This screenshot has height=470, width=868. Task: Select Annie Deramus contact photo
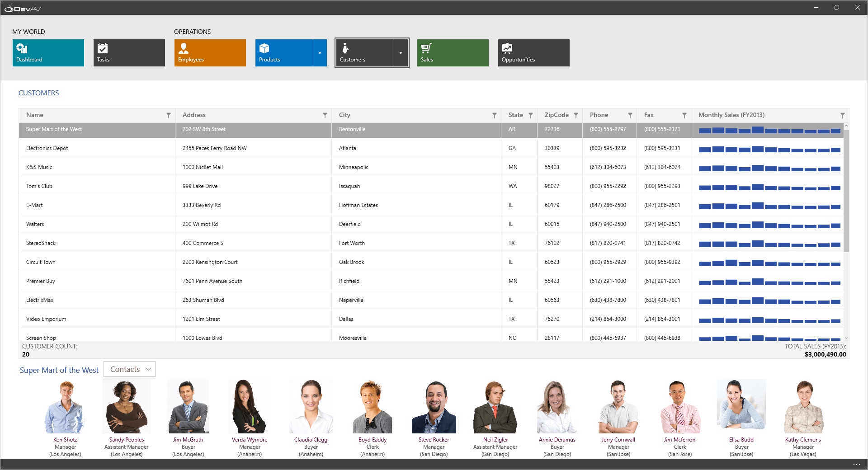(557, 407)
